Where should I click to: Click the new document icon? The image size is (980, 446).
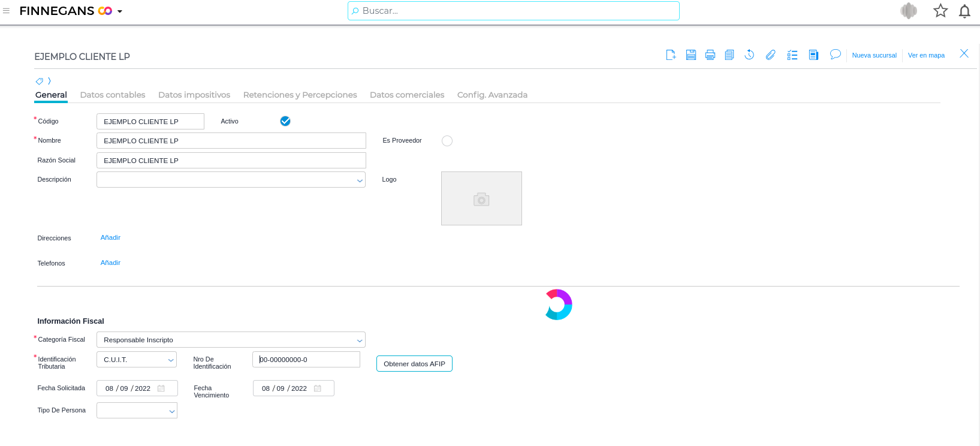[671, 55]
